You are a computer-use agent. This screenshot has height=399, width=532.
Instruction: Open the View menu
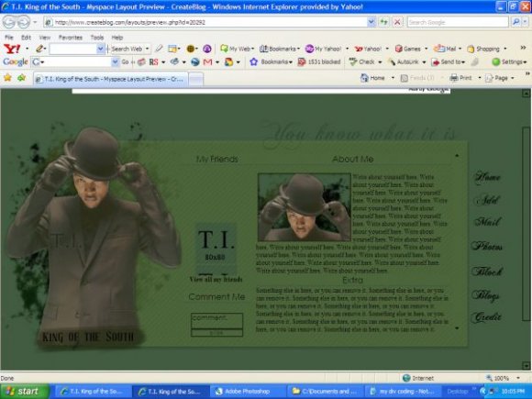tap(44, 38)
